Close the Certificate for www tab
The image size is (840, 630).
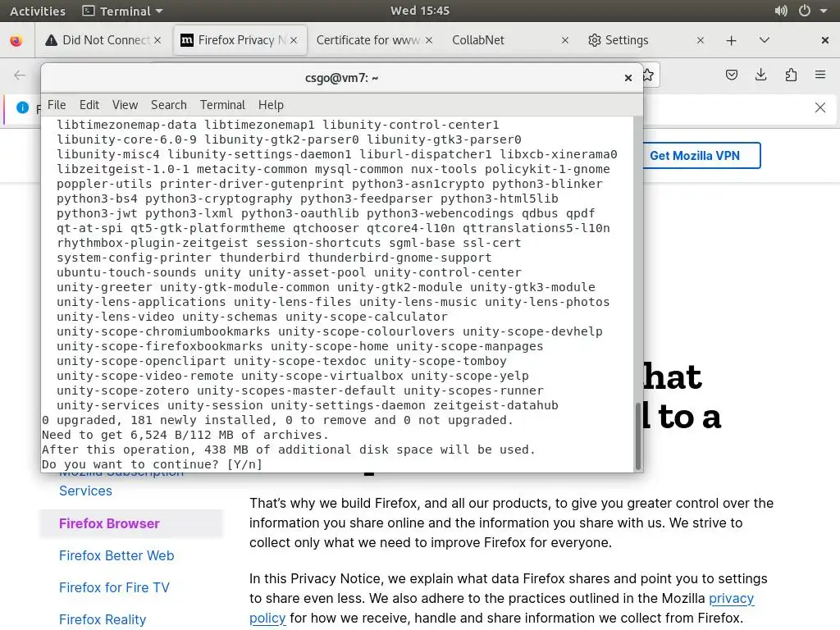tap(428, 41)
